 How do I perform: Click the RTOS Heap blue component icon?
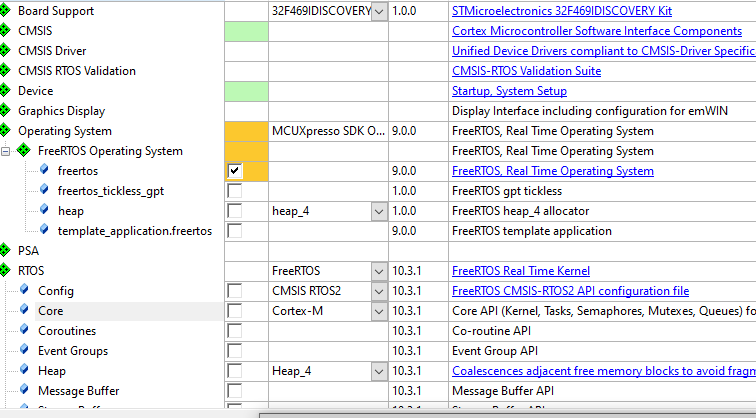(24, 369)
